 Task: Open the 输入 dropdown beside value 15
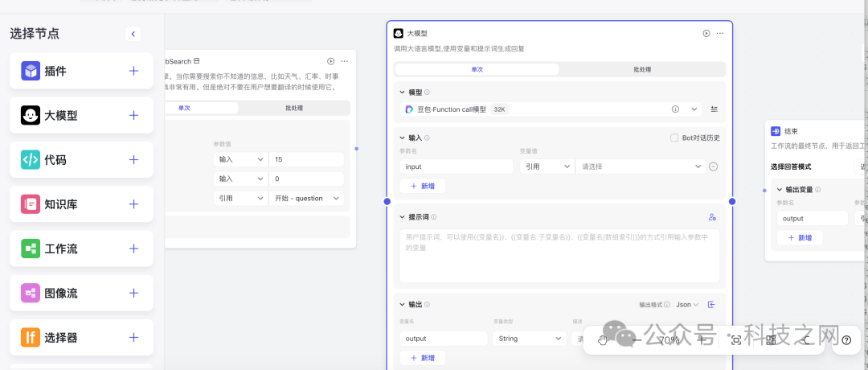pos(240,159)
